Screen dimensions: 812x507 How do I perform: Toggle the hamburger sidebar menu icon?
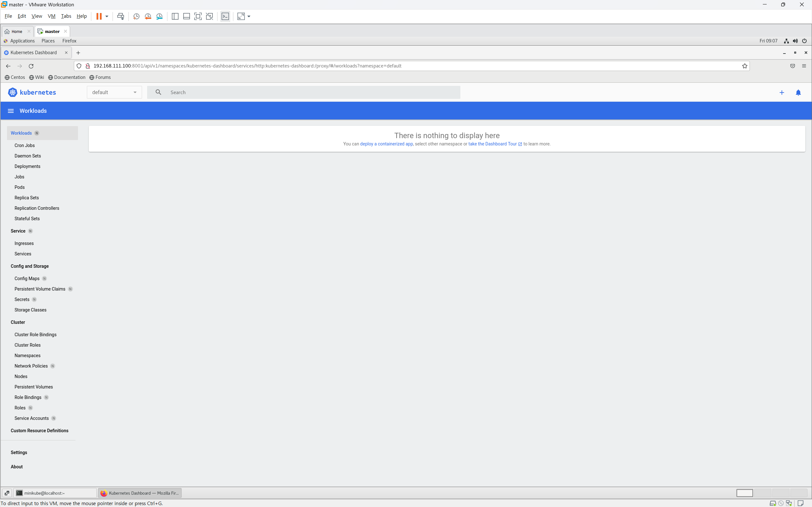[x=11, y=111]
